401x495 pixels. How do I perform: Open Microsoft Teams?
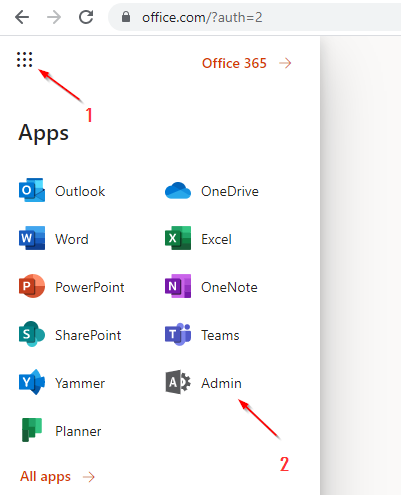pyautogui.click(x=202, y=335)
